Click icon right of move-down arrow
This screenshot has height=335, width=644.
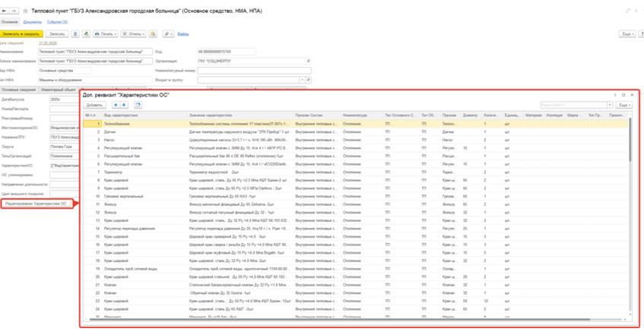pyautogui.click(x=138, y=105)
